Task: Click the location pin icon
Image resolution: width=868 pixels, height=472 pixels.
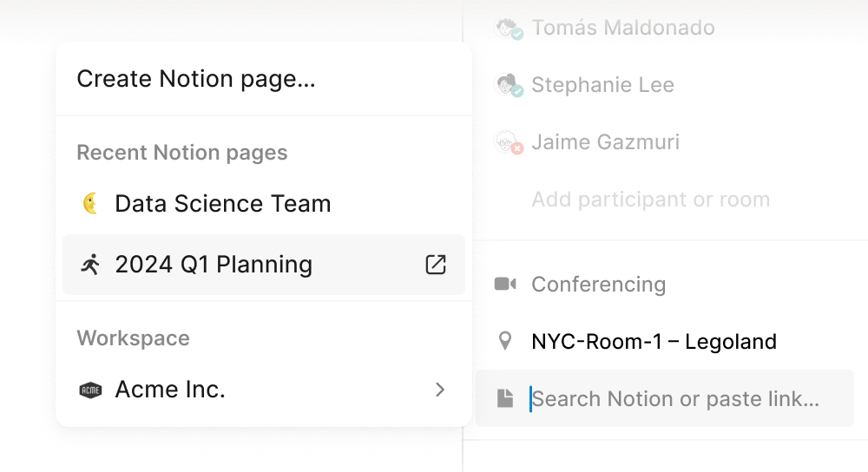Action: coord(504,340)
